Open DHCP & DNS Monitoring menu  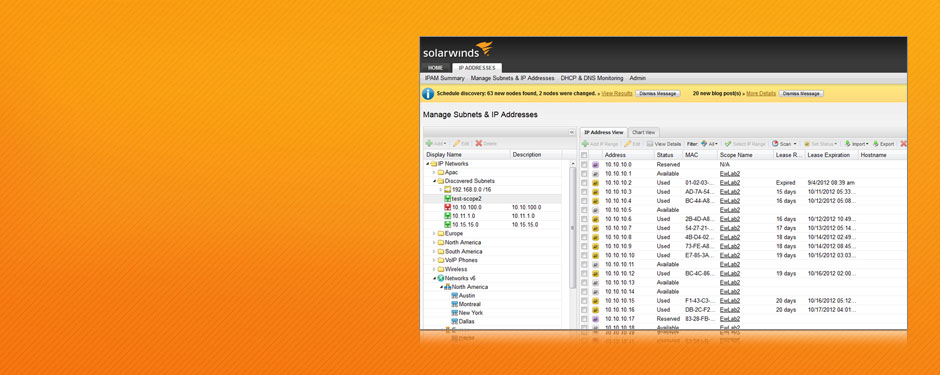(x=592, y=78)
